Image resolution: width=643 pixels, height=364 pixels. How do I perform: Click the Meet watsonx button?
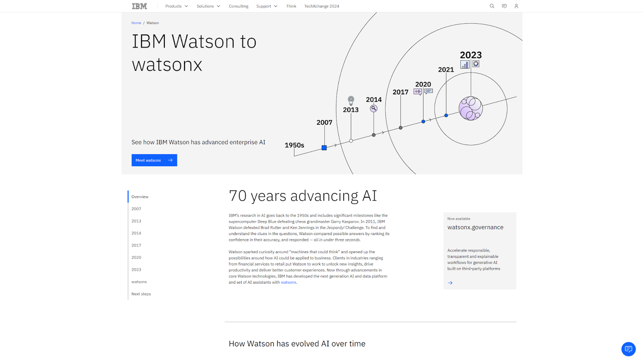tap(154, 160)
